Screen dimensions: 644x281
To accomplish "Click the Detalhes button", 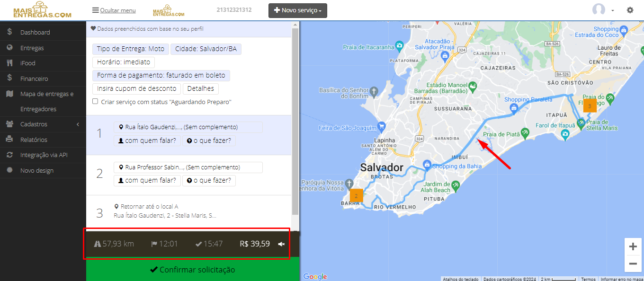I will pyautogui.click(x=201, y=88).
